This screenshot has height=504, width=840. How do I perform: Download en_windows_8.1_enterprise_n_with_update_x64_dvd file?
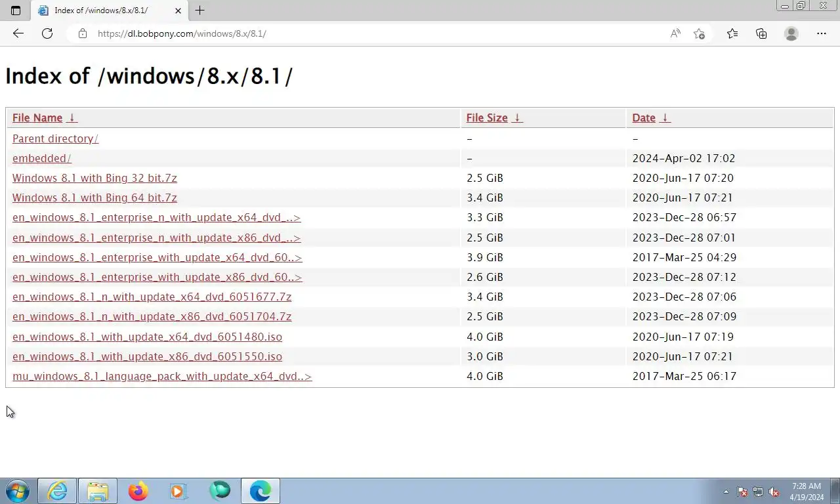point(156,217)
